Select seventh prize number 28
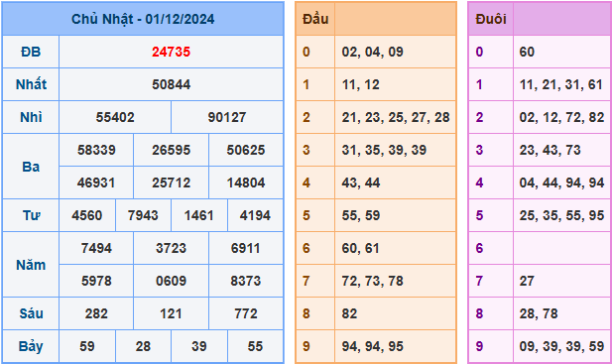Screen dimensions: 612x364 click(x=143, y=347)
